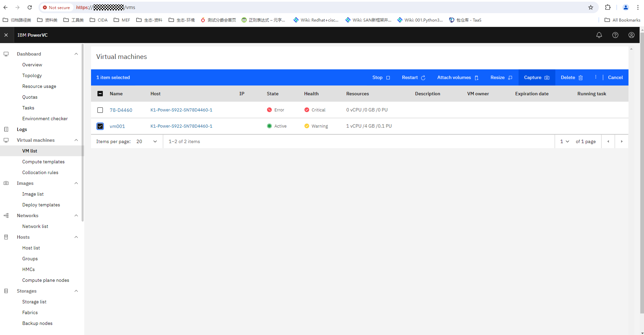Reload the browser page

coord(30,7)
